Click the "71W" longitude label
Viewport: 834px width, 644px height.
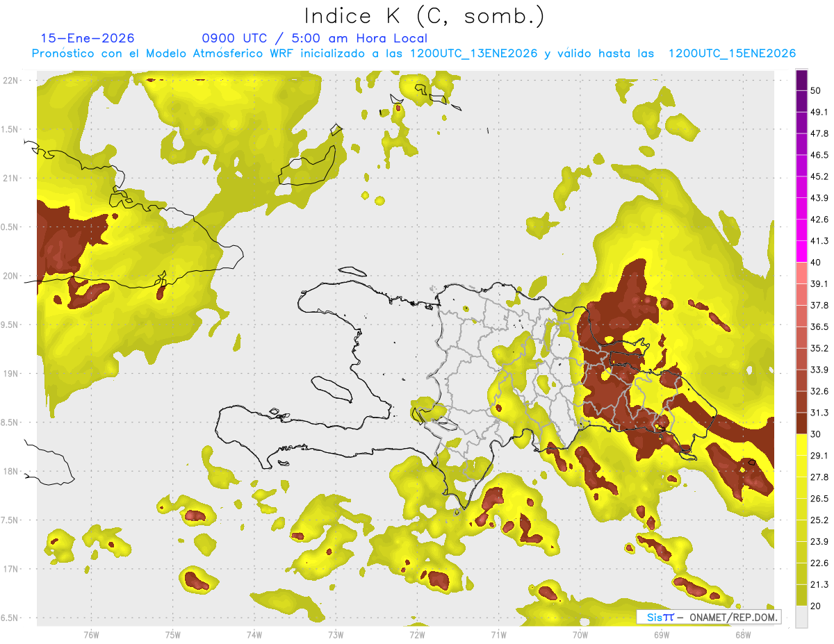point(498,635)
